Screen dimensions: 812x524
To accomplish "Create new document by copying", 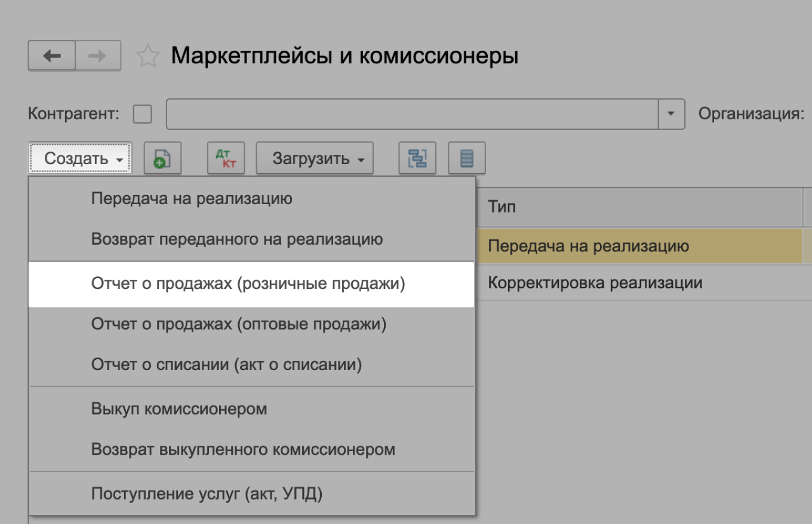I will [x=162, y=158].
